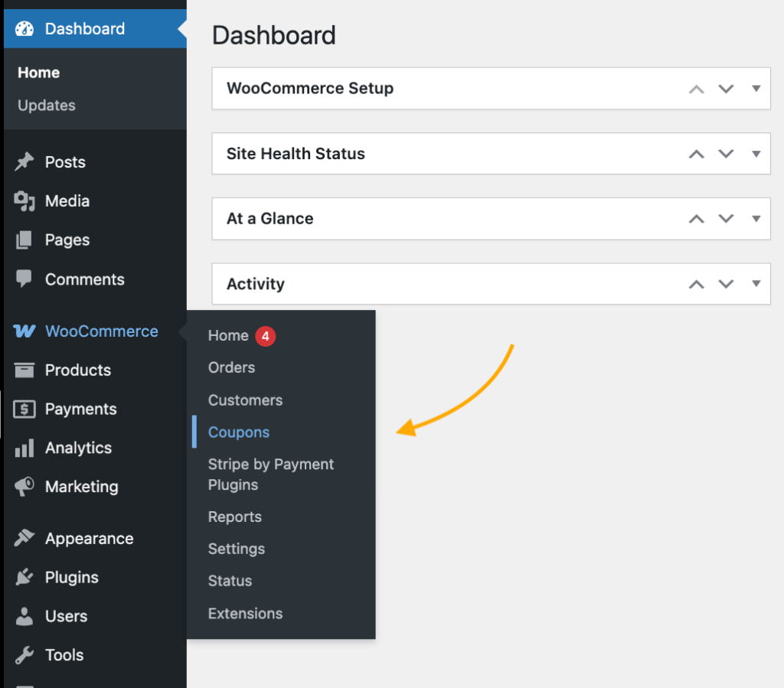Click the Posts pushpin icon

[24, 162]
